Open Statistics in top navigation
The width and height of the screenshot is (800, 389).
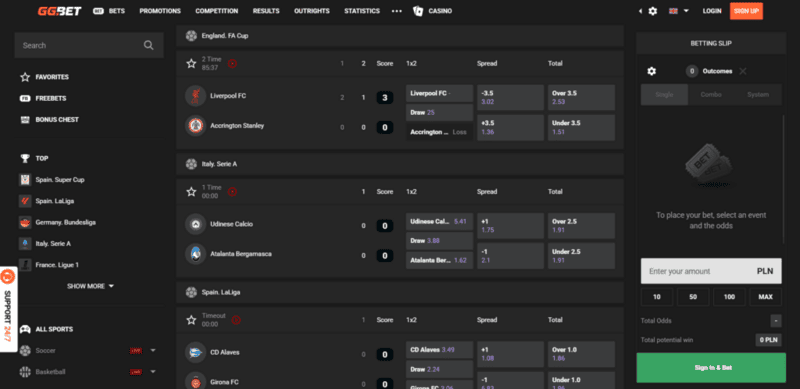[x=362, y=11]
